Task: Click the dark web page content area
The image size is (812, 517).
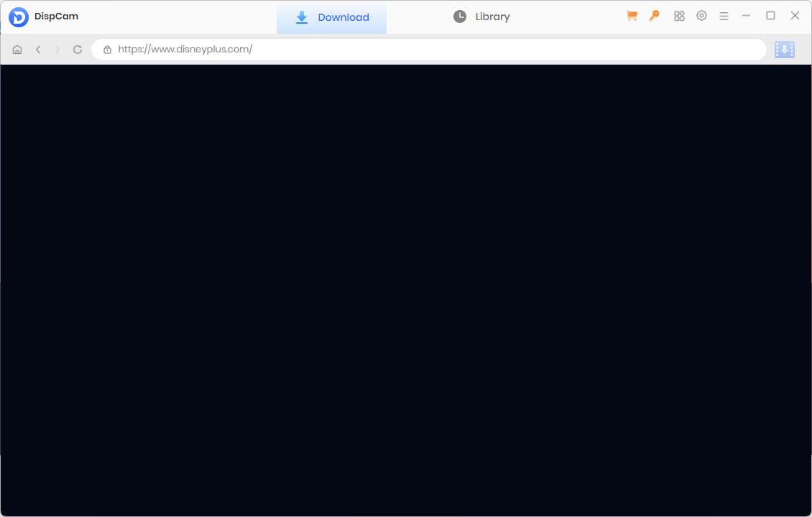Action: point(406,287)
